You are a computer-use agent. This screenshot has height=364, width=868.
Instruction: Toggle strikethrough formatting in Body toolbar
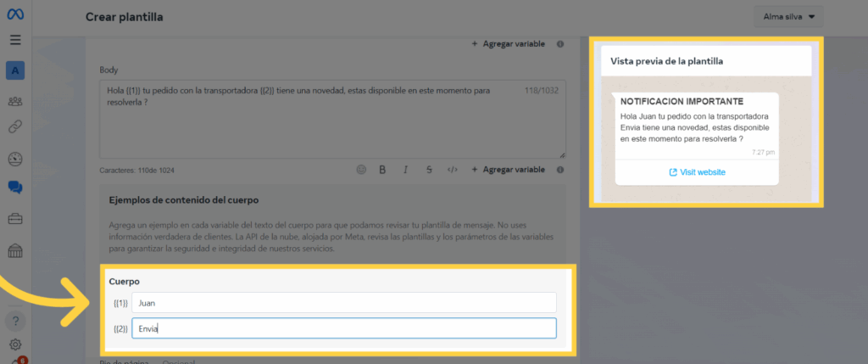(429, 170)
